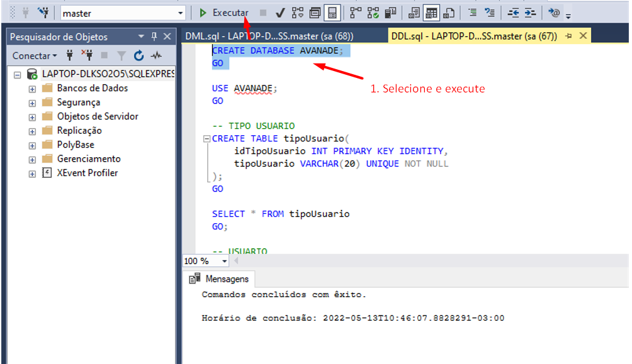Click the 'tipoUsuario VARCHAR(20) UNIQUE NOT NULL' line
The height and width of the screenshot is (364, 632).
[x=341, y=163]
